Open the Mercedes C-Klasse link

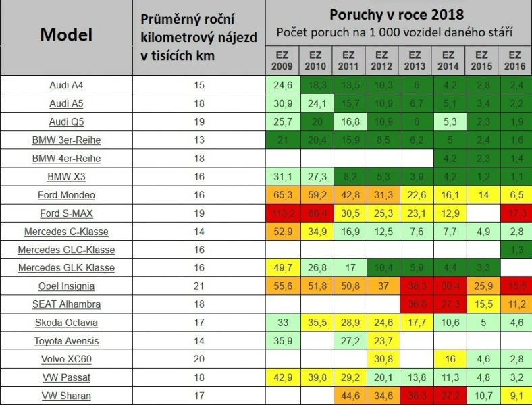tap(66, 232)
